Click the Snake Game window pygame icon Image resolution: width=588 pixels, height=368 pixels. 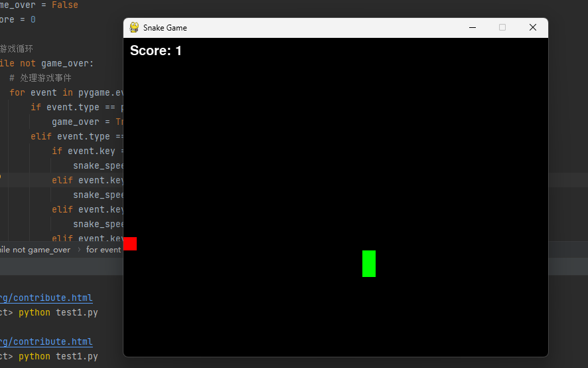point(134,27)
